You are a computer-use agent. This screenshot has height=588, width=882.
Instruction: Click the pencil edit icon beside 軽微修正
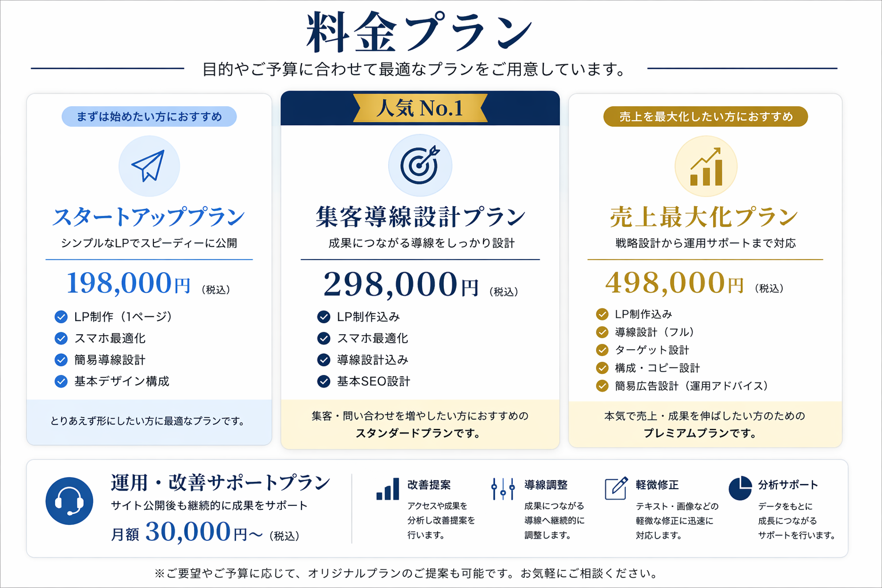616,489
